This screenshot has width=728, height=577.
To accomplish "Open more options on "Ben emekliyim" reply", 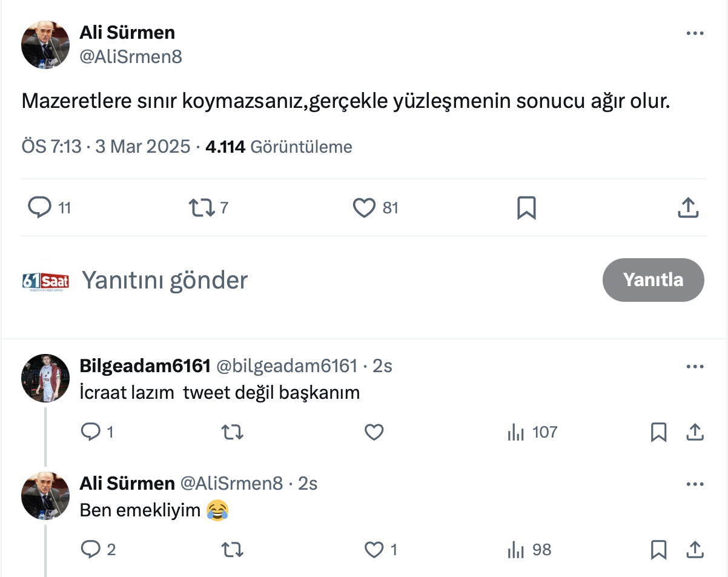I will coord(695,484).
